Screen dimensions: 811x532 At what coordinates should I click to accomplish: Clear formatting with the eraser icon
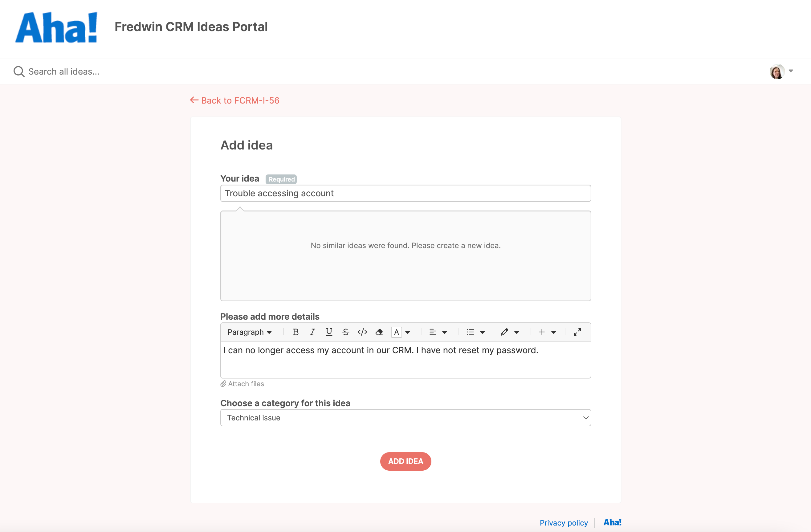[379, 332]
